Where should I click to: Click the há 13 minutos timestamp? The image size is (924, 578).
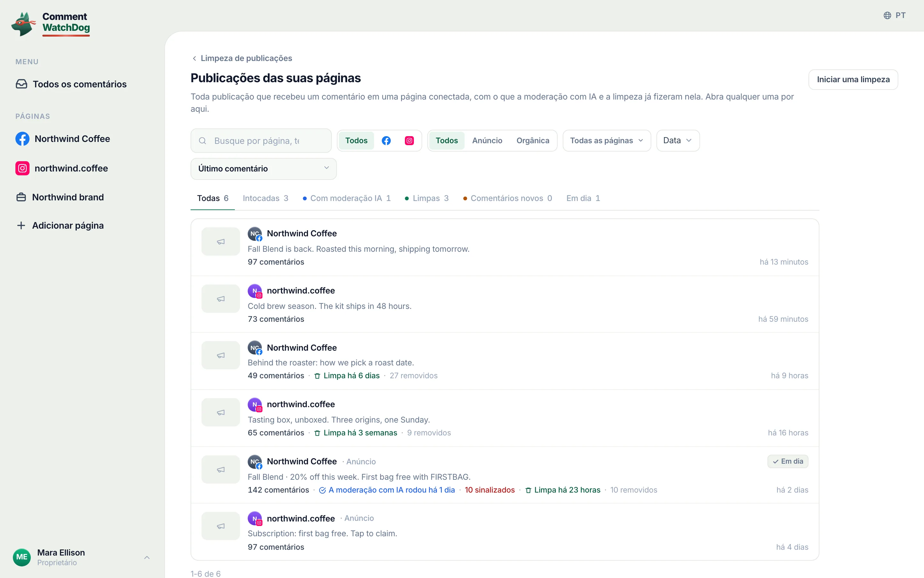(x=784, y=262)
